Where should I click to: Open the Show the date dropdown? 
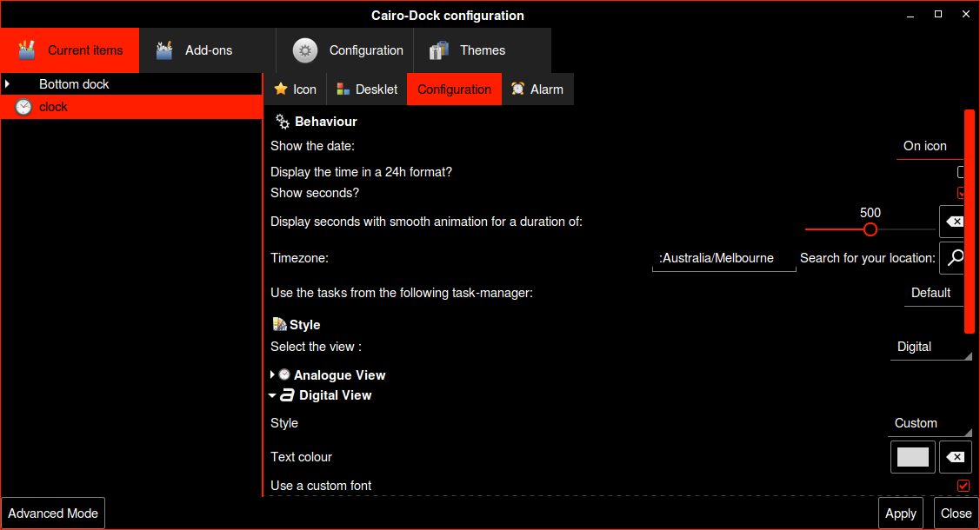point(930,146)
